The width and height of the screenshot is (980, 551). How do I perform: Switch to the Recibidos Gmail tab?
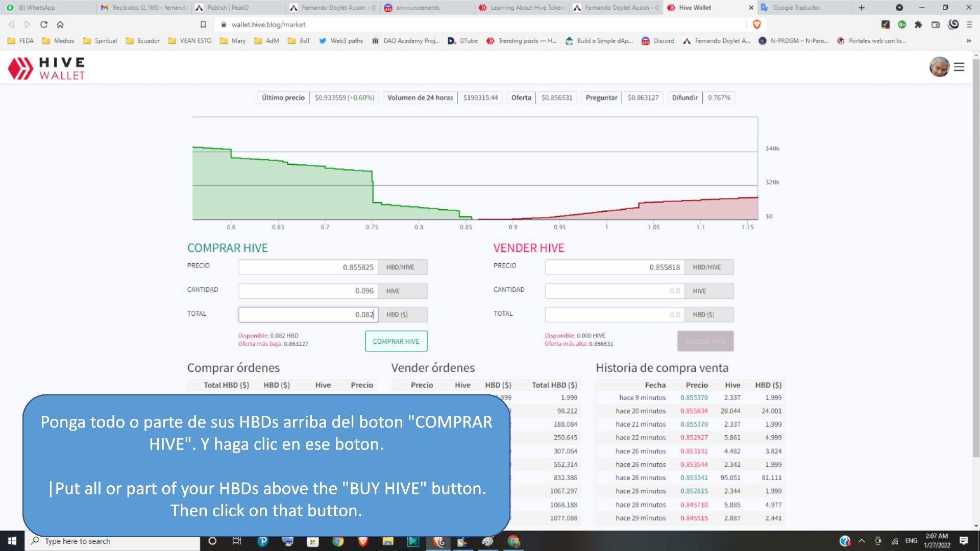pyautogui.click(x=144, y=8)
